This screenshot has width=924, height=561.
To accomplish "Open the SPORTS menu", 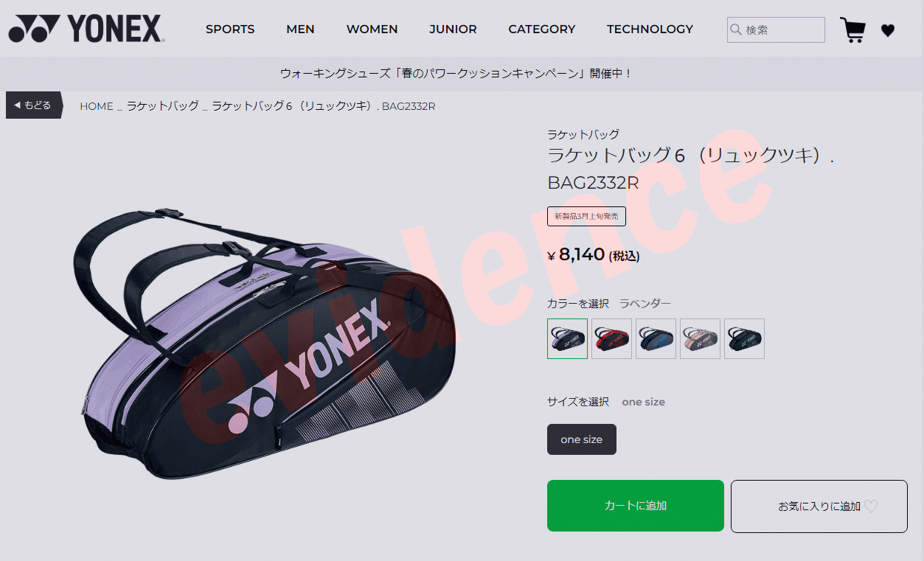I will (230, 29).
